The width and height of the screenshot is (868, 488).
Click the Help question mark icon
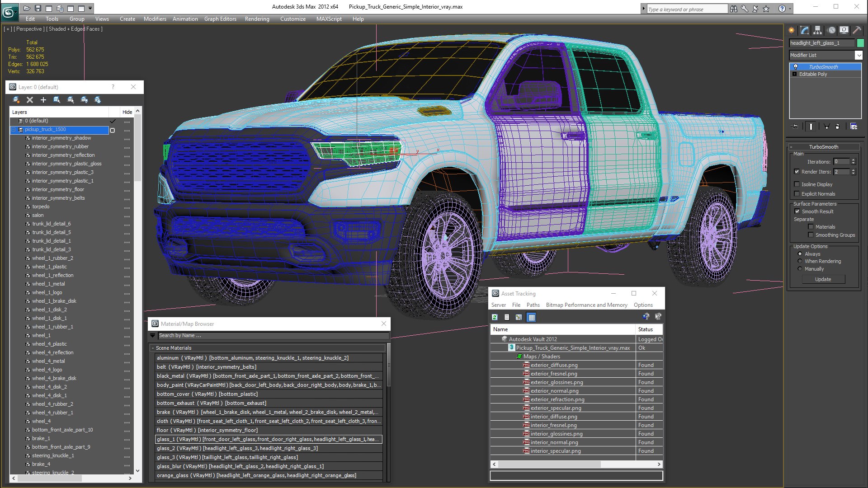coord(782,9)
